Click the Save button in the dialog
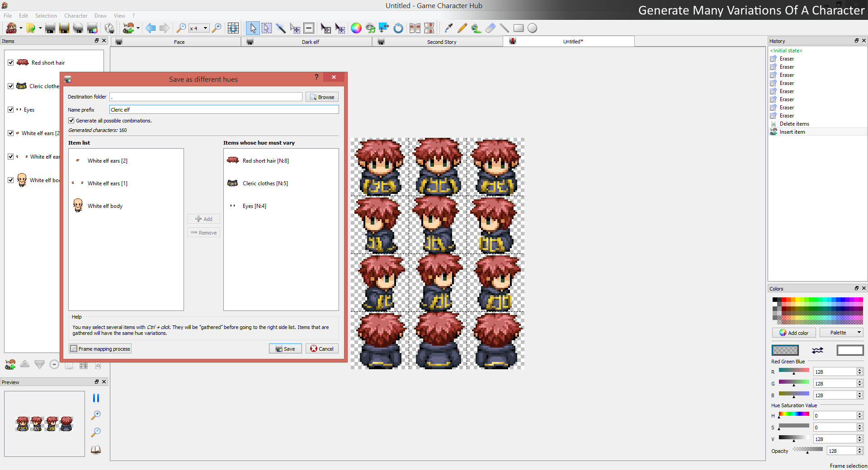 (285, 348)
